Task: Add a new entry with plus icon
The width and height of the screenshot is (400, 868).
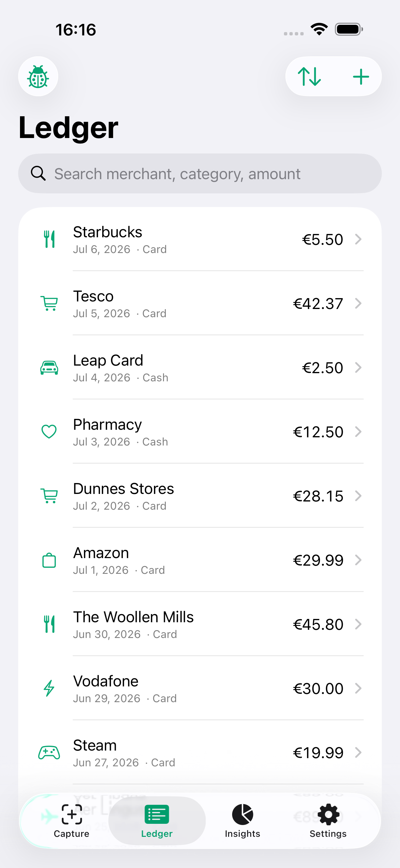Action: pyautogui.click(x=361, y=77)
